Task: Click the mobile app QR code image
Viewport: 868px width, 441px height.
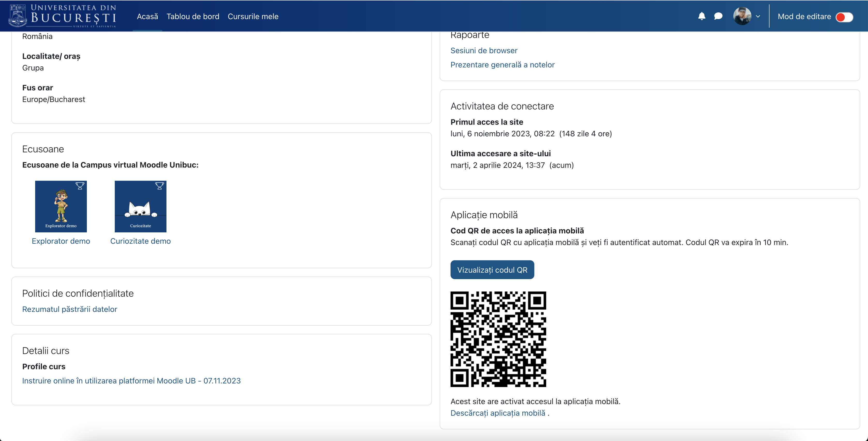Action: pos(498,339)
